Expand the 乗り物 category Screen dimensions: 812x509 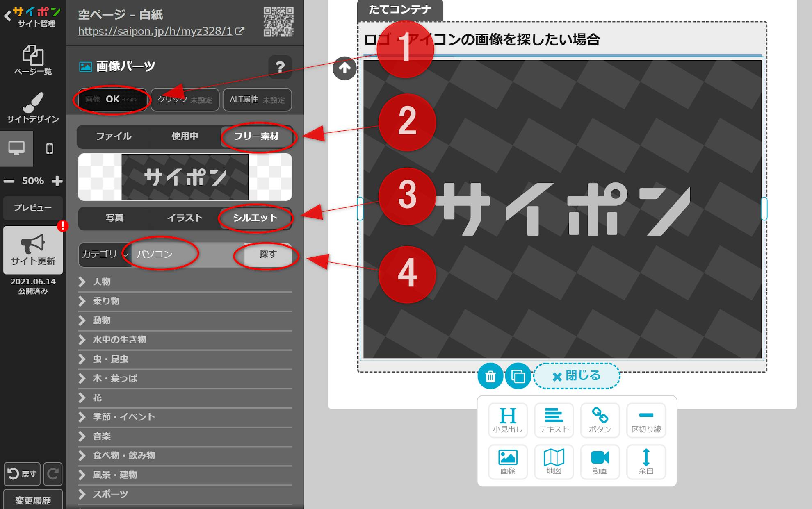click(x=185, y=301)
